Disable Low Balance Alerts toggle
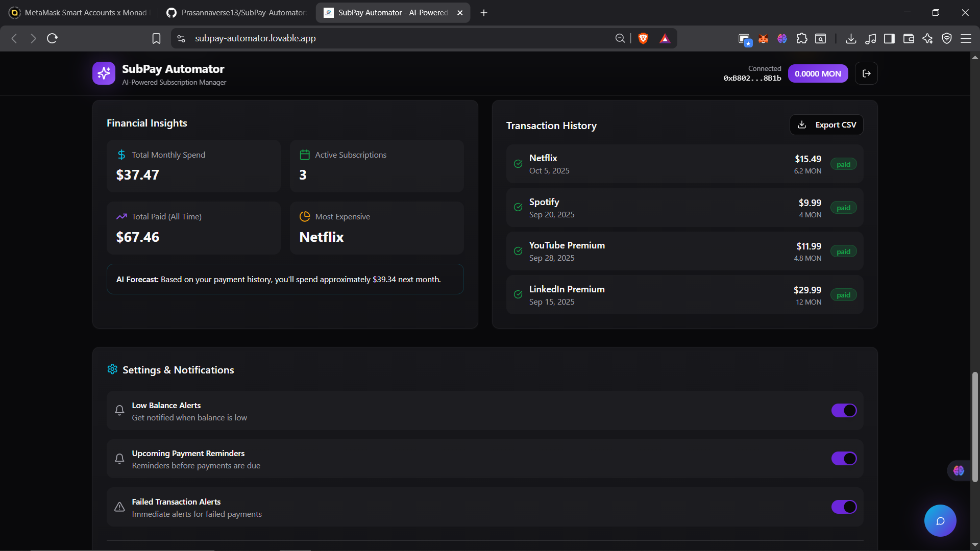Viewport: 980px width, 551px height. point(844,411)
